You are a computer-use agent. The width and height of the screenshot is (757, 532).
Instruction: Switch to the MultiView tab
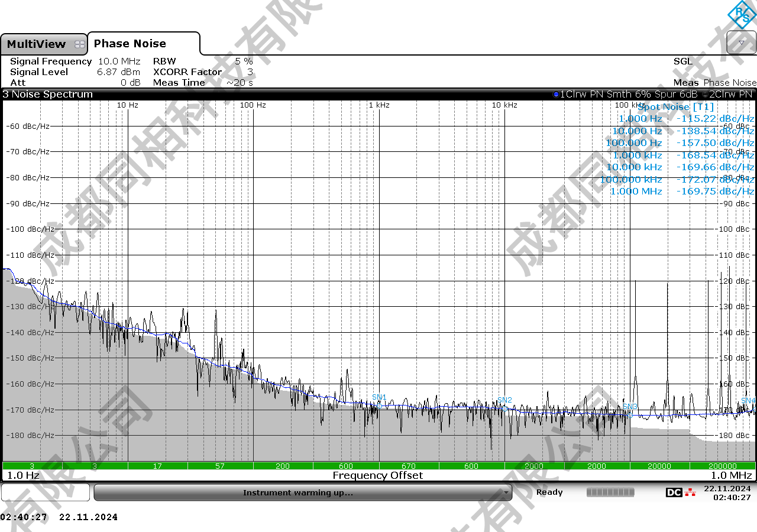pos(37,44)
